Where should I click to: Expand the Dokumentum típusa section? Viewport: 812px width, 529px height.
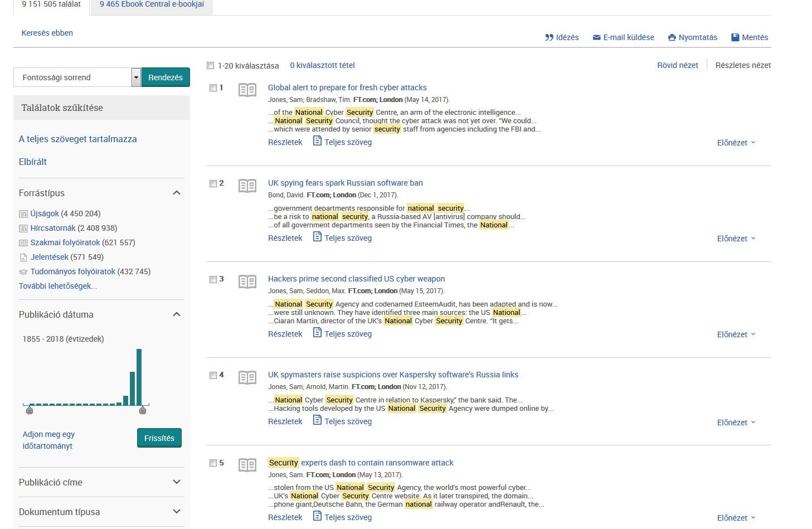177,512
